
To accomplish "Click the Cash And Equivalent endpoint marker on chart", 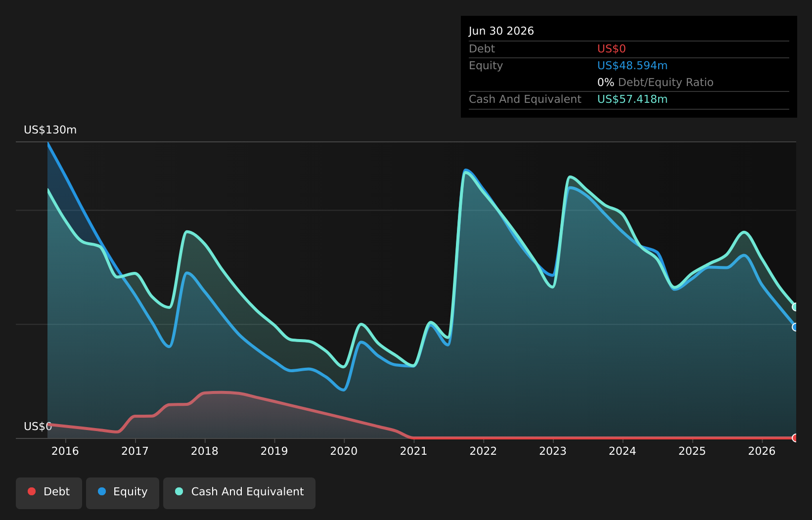I will [x=796, y=307].
